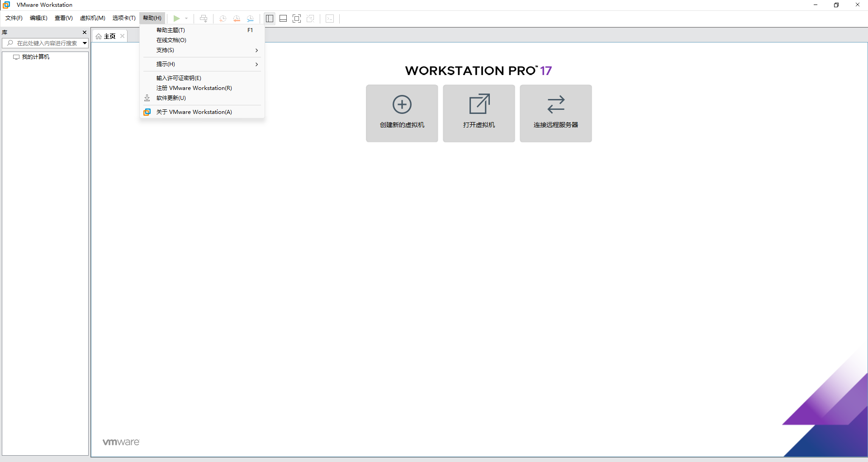Image resolution: width=868 pixels, height=462 pixels.
Task: Select 帮助主题(T) from the help menu
Action: tap(202, 30)
